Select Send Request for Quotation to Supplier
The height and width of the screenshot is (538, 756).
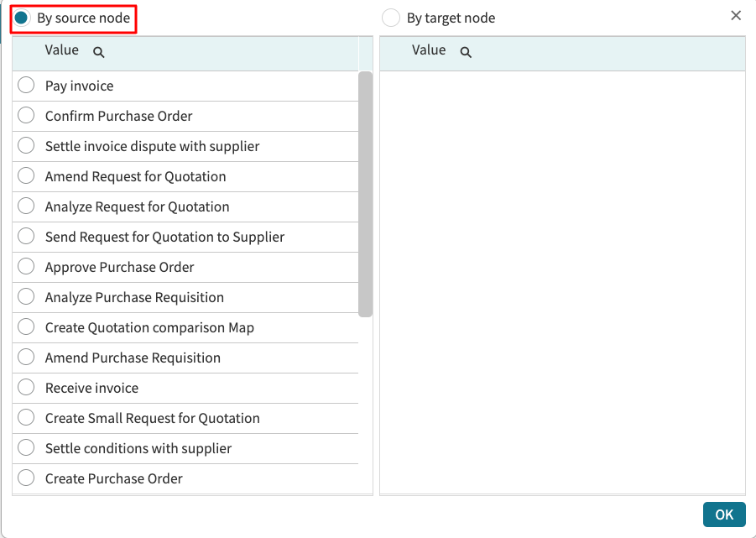tap(26, 237)
